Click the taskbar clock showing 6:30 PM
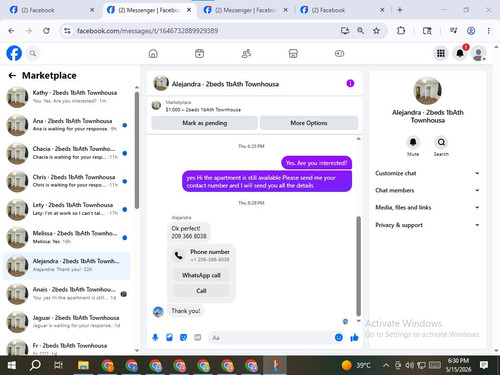 [458, 365]
